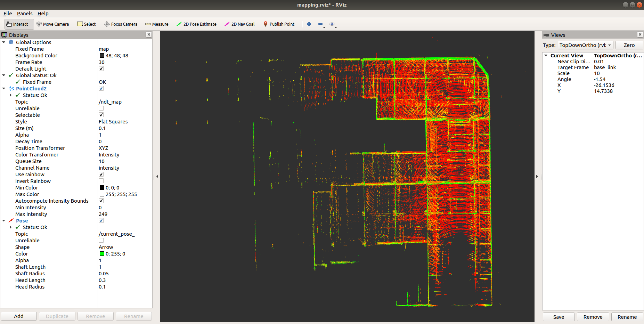Open the File menu
This screenshot has height=324, width=644.
coord(8,14)
